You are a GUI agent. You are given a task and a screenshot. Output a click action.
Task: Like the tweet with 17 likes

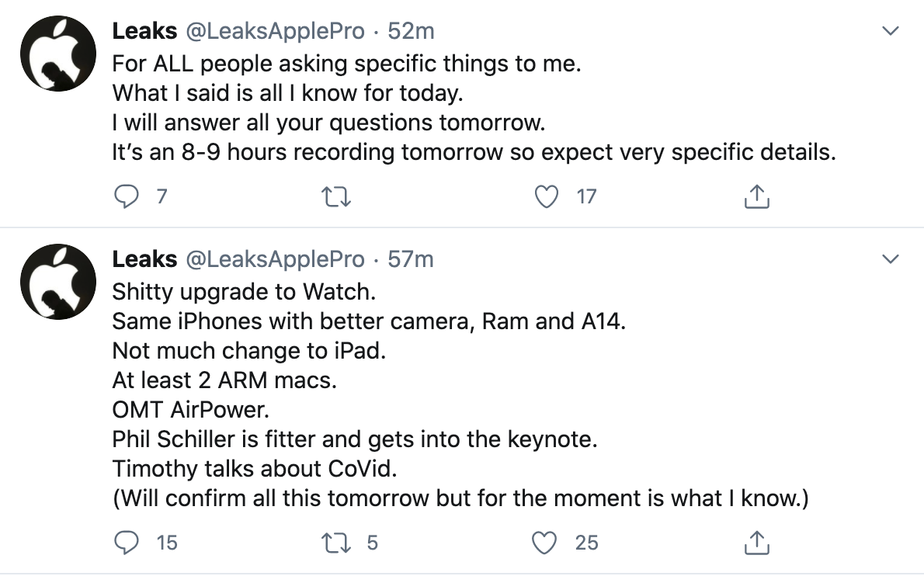(x=547, y=197)
